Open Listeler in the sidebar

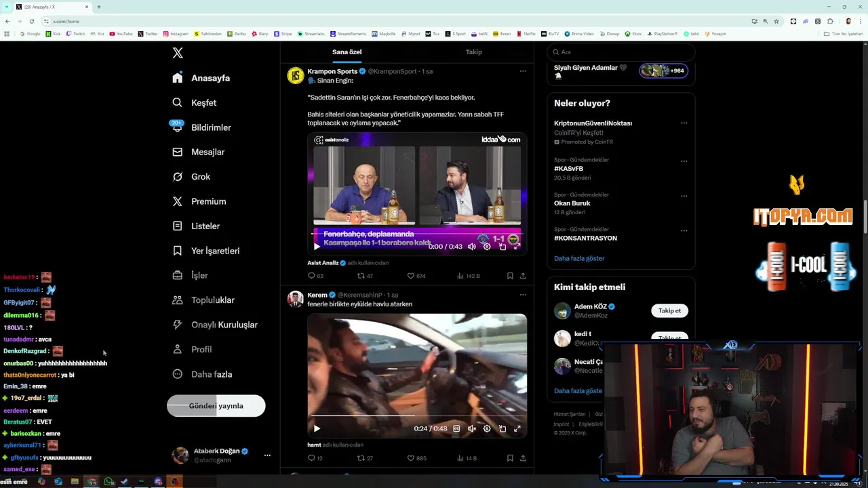coord(196,226)
